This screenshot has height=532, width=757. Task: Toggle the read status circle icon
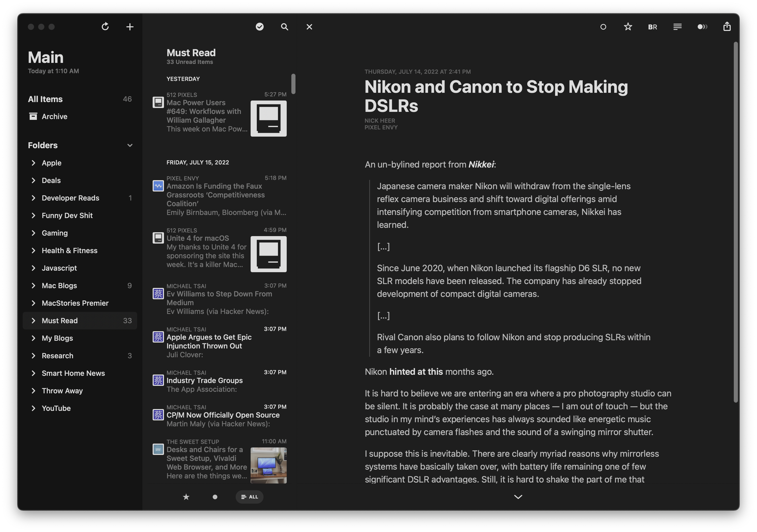pos(603,27)
